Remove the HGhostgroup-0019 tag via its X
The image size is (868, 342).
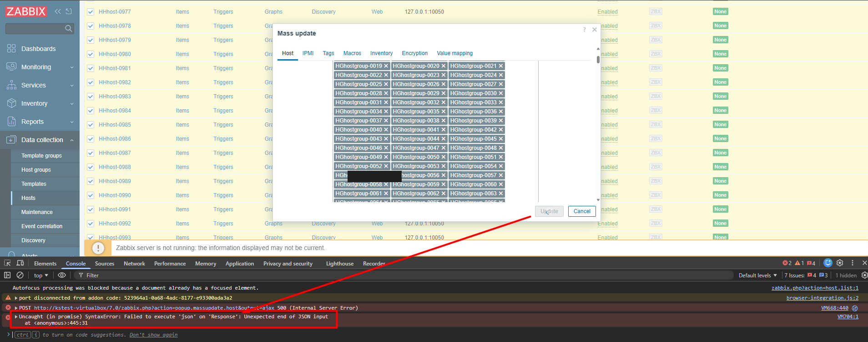point(386,66)
